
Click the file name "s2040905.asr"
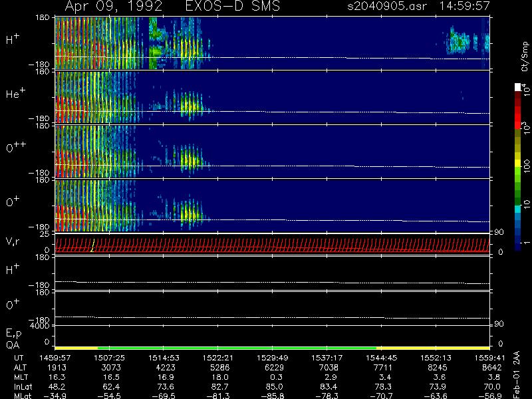387,6
